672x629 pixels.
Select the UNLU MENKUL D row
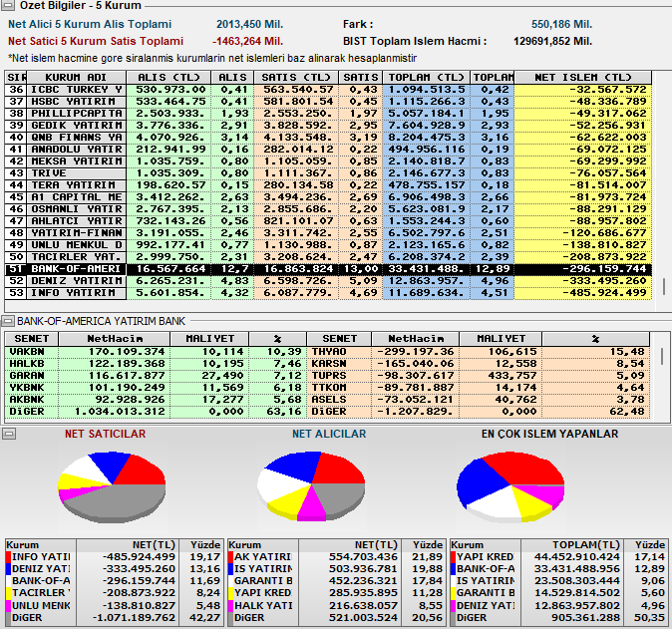click(328, 245)
